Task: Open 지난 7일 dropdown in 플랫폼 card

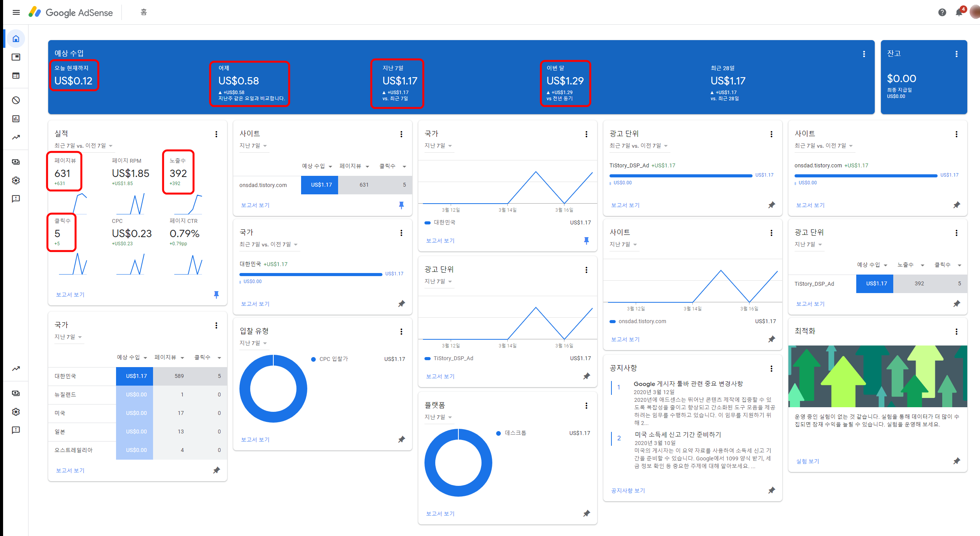Action: pyautogui.click(x=438, y=417)
